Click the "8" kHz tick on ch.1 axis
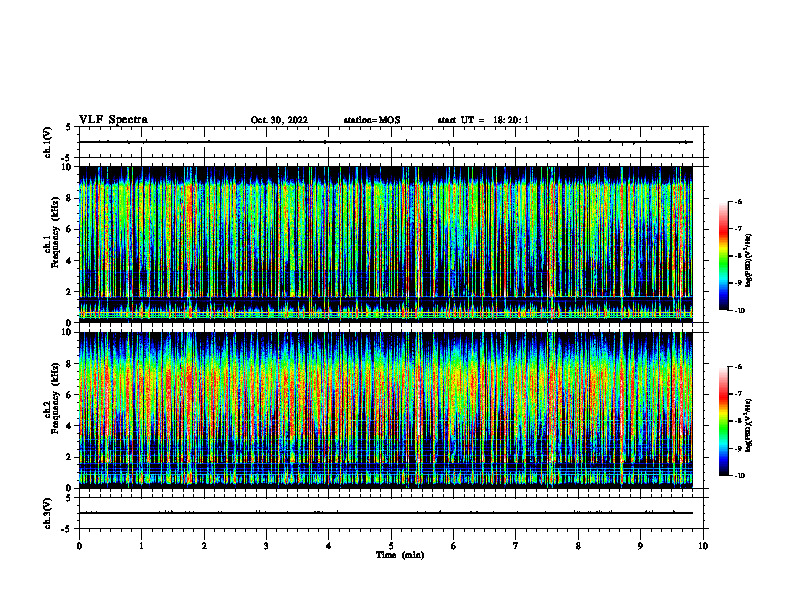Screen dimensions: 792x612 70,198
